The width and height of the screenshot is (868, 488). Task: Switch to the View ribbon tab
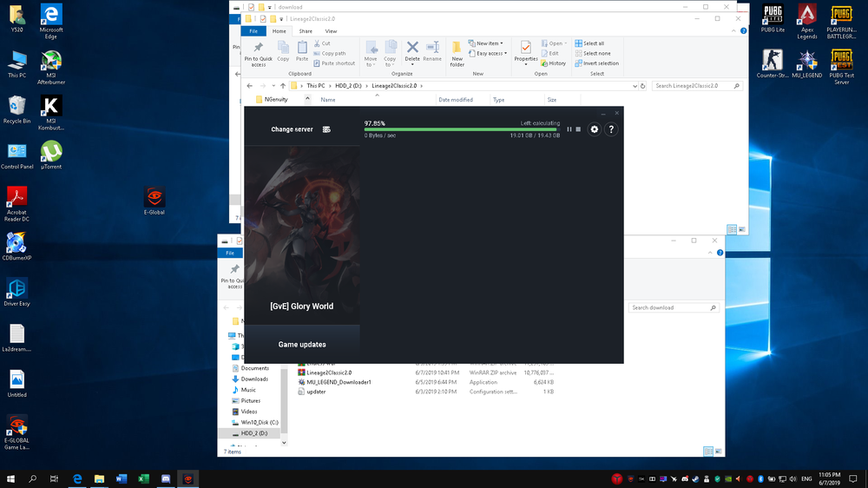click(331, 31)
